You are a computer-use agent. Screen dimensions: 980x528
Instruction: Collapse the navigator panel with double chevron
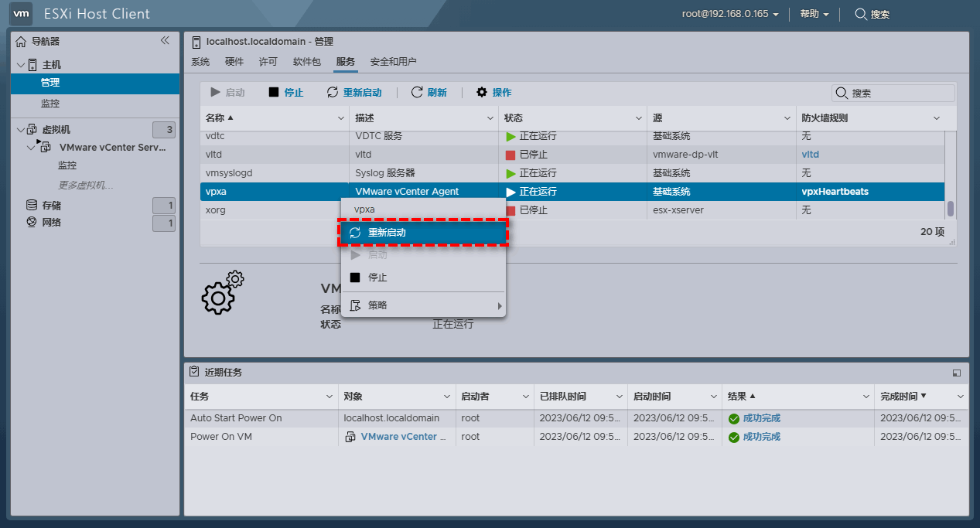165,41
